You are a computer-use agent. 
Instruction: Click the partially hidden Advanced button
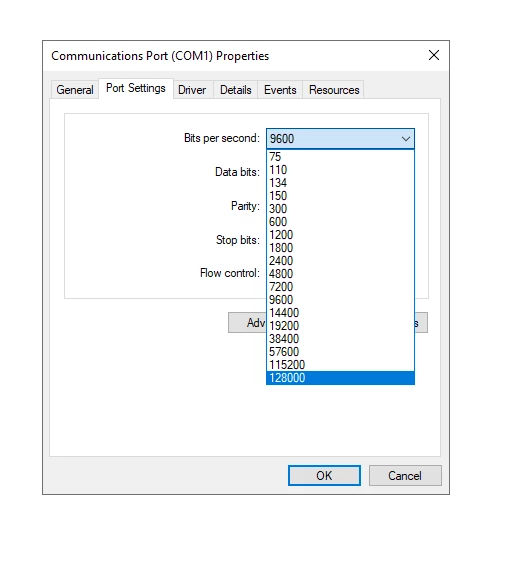[x=247, y=323]
